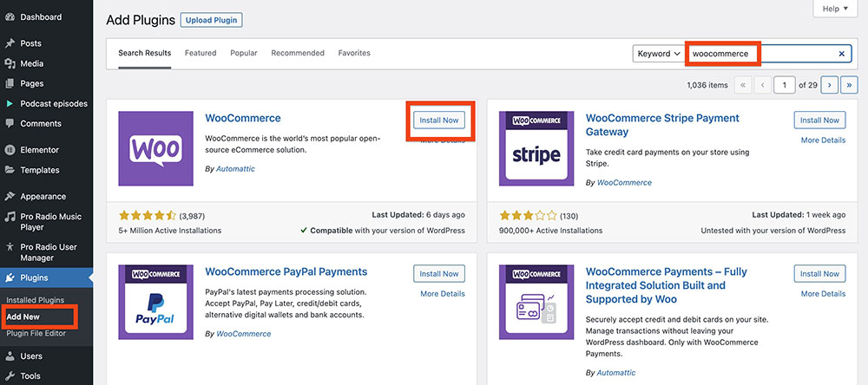
Task: Click the WooCommerce author link under Stripe Gateway
Action: tap(624, 183)
